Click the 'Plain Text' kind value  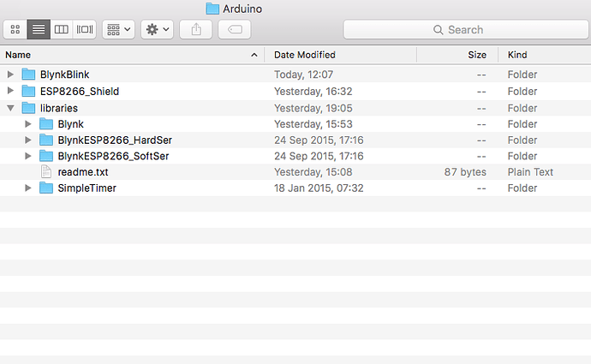530,172
